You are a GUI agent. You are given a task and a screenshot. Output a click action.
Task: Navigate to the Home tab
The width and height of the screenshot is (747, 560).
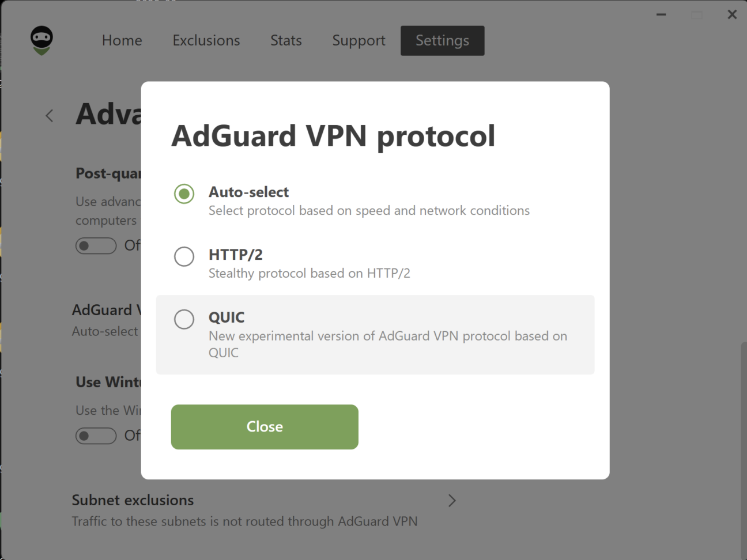coord(122,40)
